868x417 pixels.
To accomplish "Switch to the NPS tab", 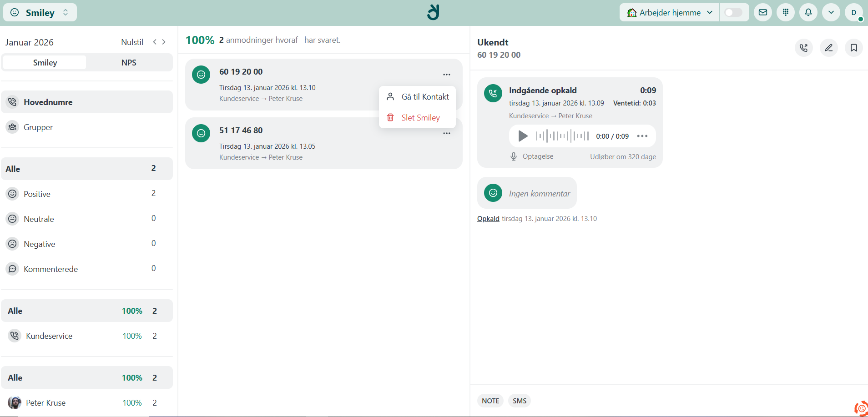I will [129, 63].
